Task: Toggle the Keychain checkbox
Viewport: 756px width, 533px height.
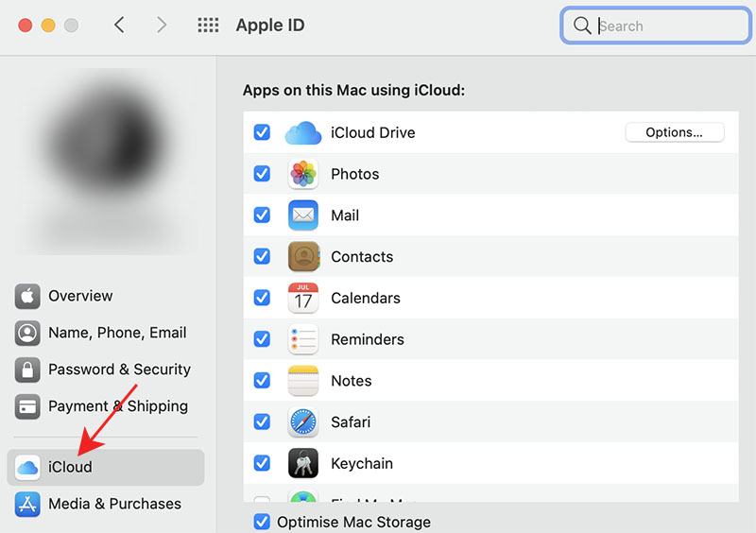Action: click(262, 464)
